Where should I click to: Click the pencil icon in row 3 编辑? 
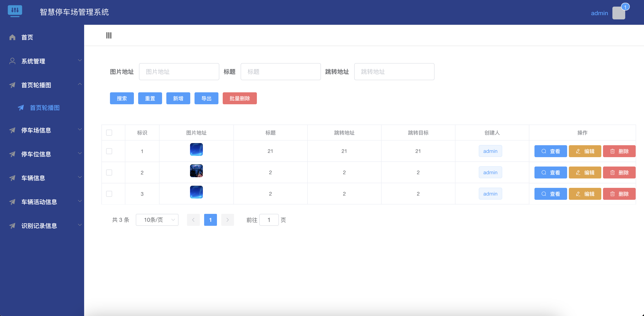coord(578,194)
